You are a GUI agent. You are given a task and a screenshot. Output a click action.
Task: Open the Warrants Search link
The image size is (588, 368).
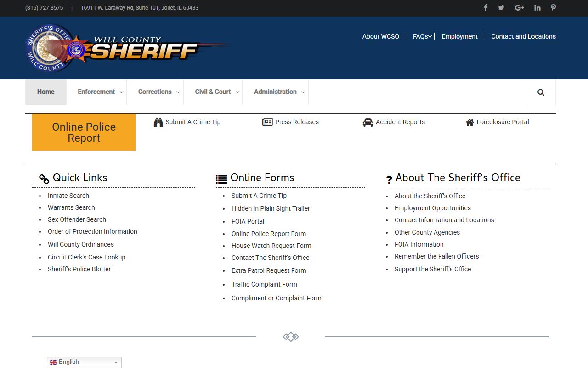click(x=71, y=207)
